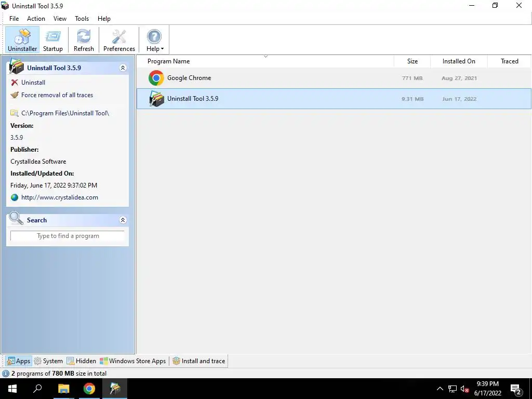Click the 771 MB size value

click(x=412, y=78)
